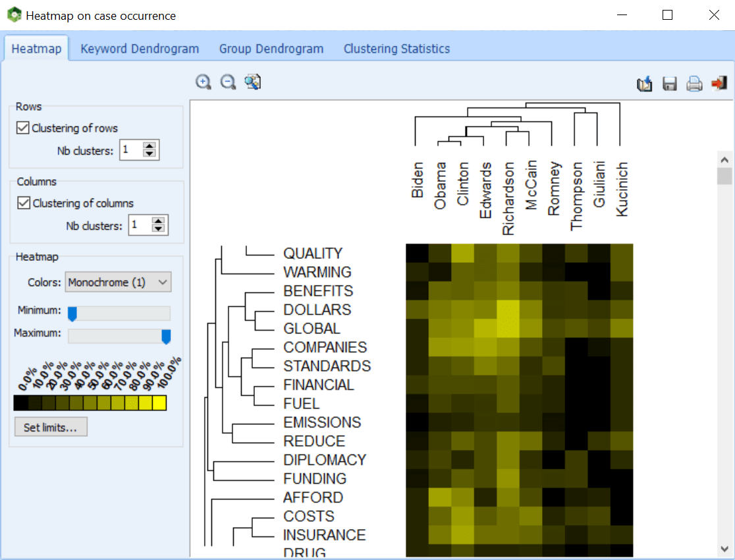Click the export to report book icon

[645, 84]
